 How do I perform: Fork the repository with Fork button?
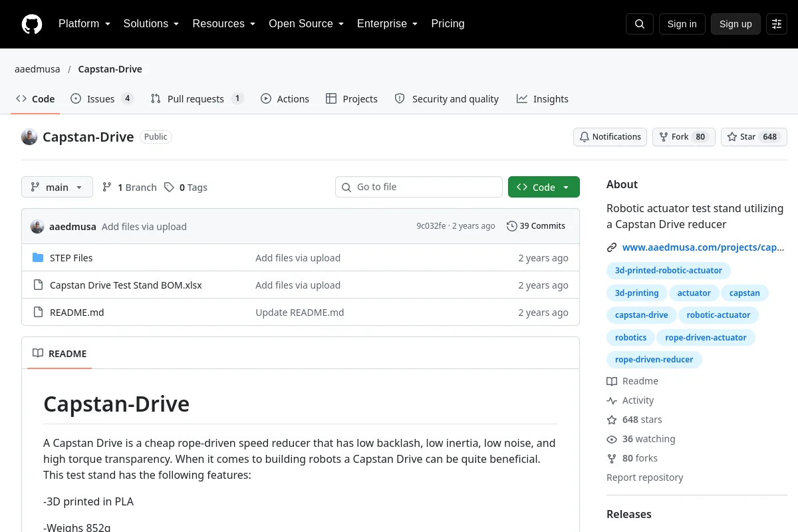pyautogui.click(x=684, y=137)
